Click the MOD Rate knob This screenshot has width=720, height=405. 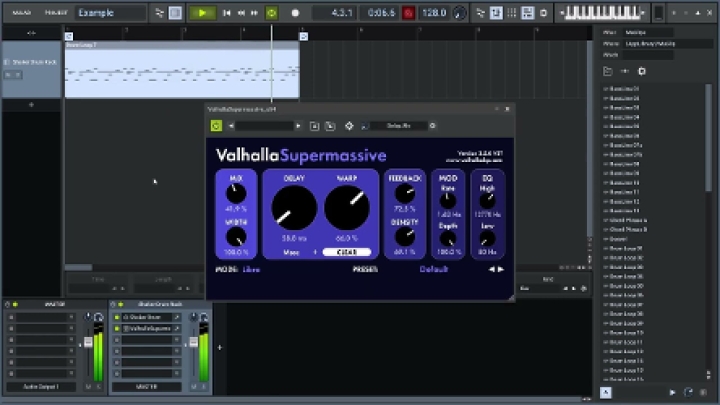pyautogui.click(x=448, y=201)
